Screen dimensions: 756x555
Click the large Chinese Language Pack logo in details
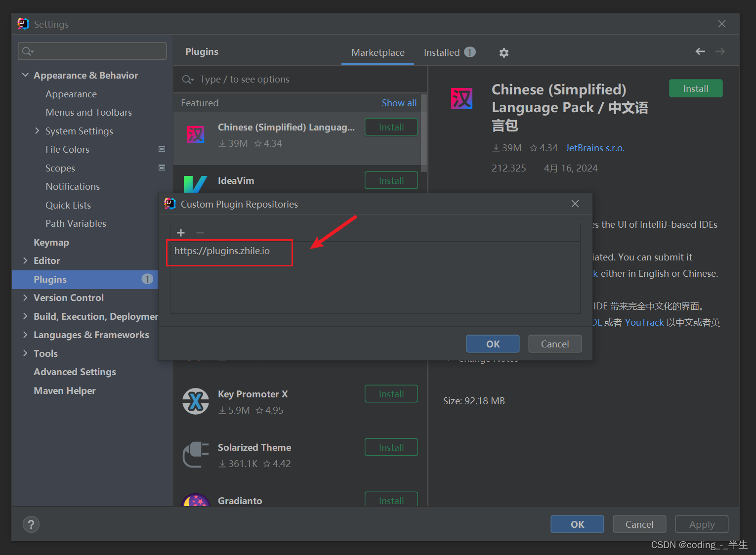(x=462, y=98)
